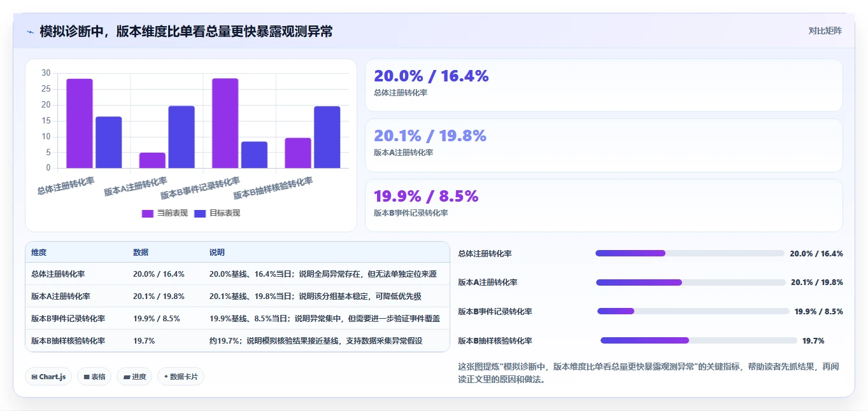Click the 维度 column header
This screenshot has height=411, width=868.
[x=39, y=253]
